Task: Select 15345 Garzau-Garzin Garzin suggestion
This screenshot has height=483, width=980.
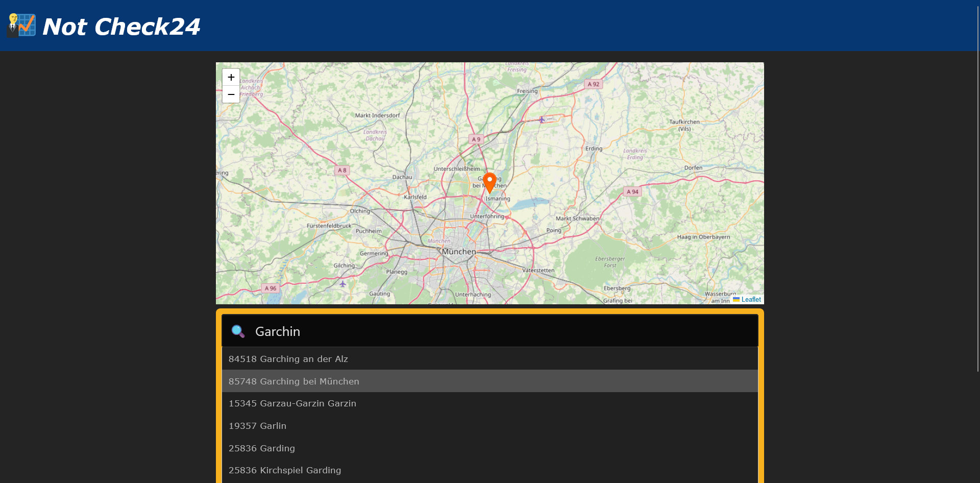Action: 490,403
